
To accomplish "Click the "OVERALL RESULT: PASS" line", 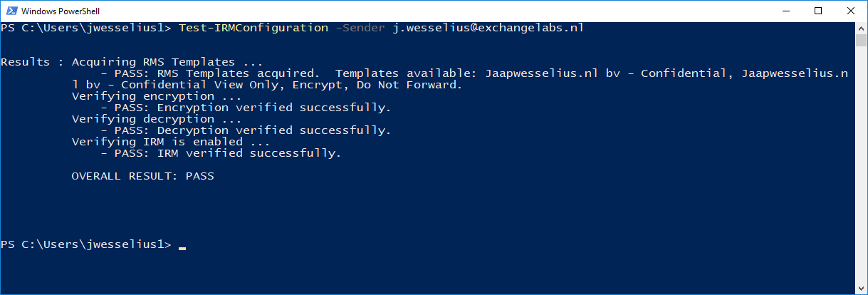I will click(x=142, y=176).
